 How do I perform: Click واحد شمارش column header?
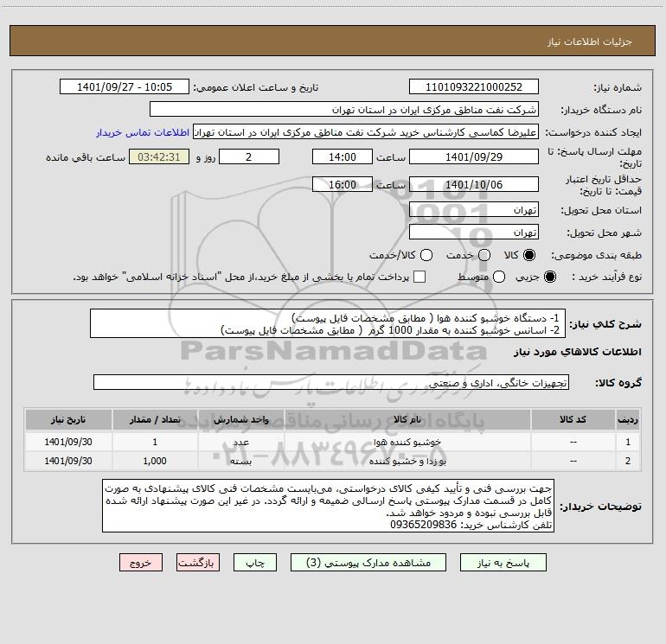tap(240, 419)
